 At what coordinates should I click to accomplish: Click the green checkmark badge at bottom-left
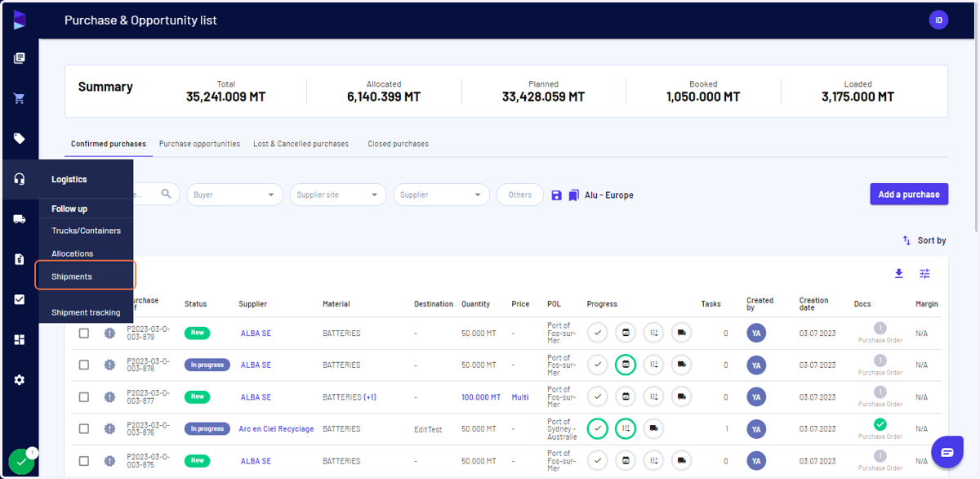pos(21,463)
